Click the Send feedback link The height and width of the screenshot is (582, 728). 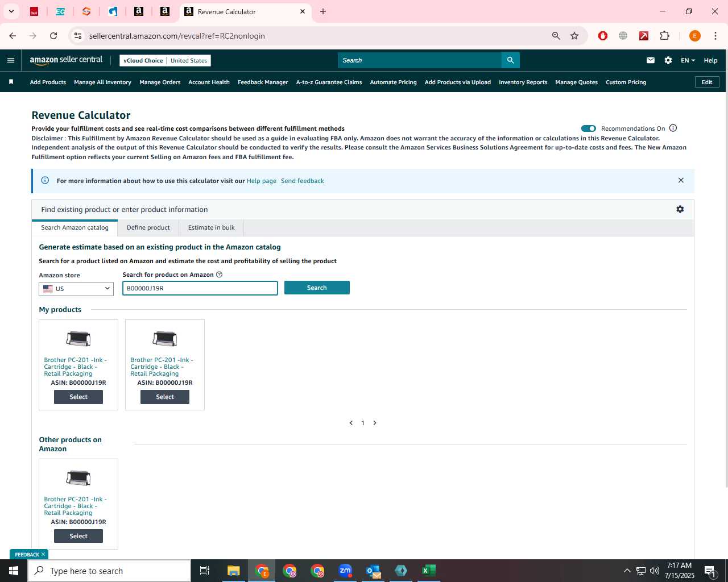pos(303,181)
